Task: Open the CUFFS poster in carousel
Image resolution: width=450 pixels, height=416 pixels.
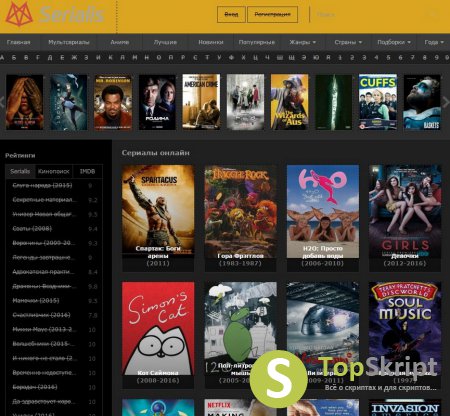Action: tap(378, 102)
